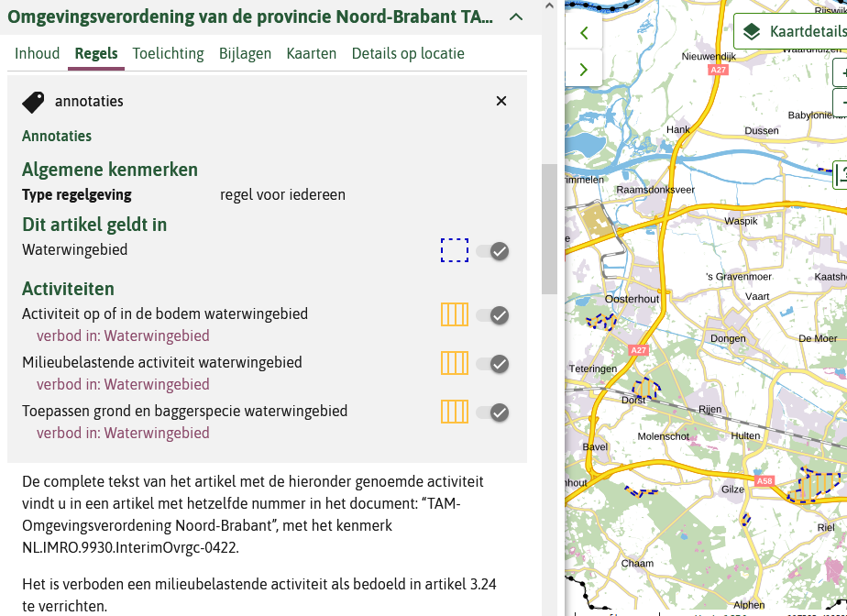Zoom in on the map with plus button

click(x=841, y=71)
